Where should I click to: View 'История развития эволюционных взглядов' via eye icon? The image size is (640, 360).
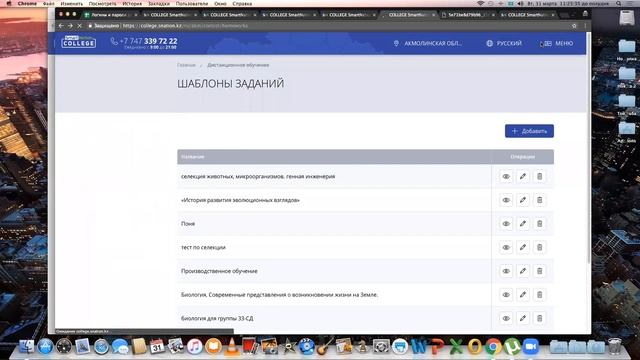[x=506, y=200]
